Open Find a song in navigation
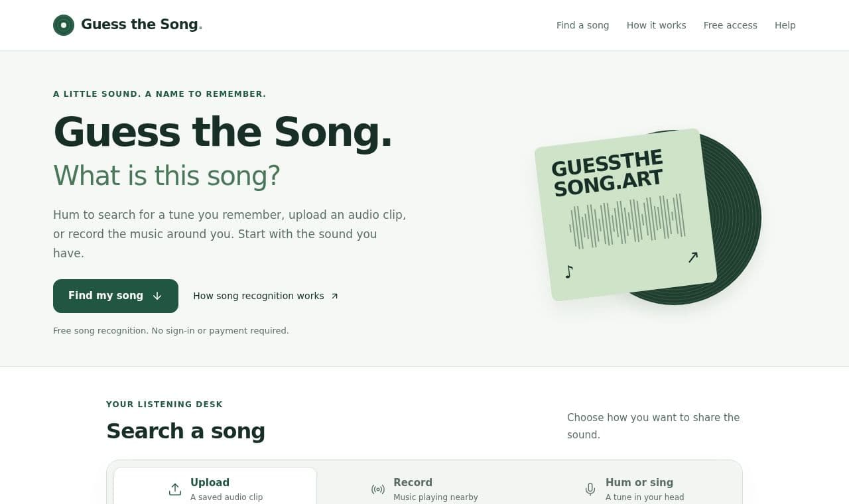Screen dimensions: 849x504 [582, 25]
